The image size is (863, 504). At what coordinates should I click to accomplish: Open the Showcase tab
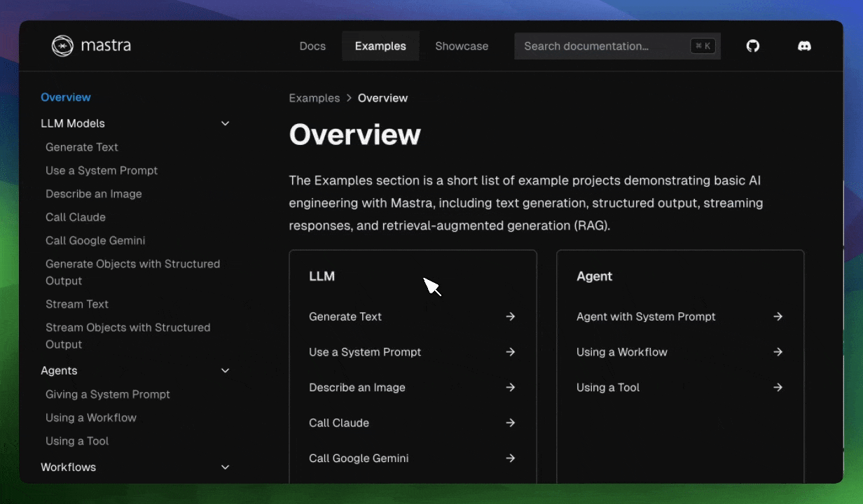462,46
